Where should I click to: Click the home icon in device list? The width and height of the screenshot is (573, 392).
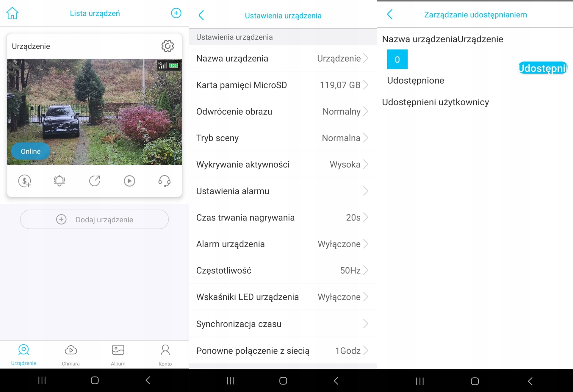point(12,13)
